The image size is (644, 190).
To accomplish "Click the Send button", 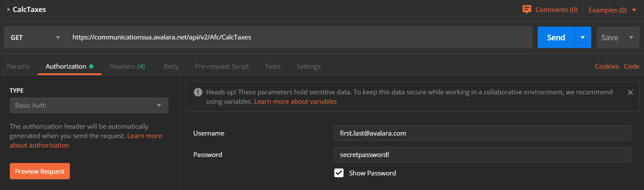I will 556,37.
